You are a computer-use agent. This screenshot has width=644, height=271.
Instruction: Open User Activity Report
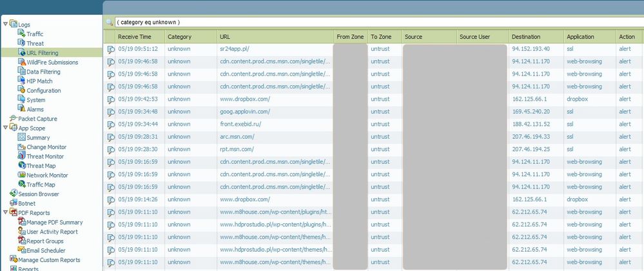(x=52, y=232)
